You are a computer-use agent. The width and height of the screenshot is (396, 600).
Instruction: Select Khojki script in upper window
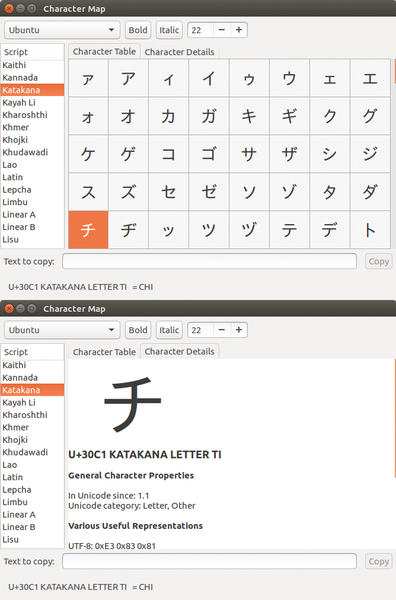coord(32,140)
